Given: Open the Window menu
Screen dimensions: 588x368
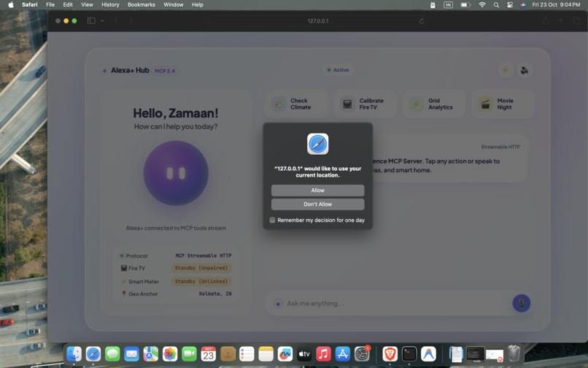Looking at the screenshot, I should click(x=173, y=5).
